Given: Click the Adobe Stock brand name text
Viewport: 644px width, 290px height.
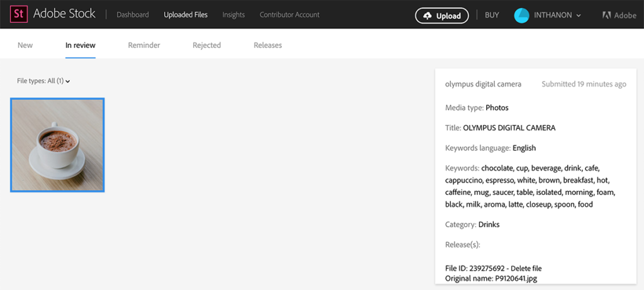Looking at the screenshot, I should pos(65,14).
